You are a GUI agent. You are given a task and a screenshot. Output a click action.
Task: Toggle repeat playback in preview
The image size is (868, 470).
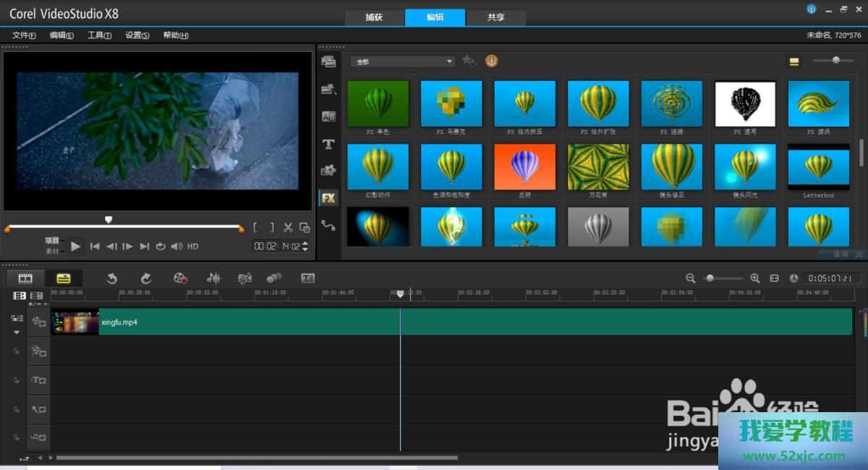pyautogui.click(x=161, y=247)
